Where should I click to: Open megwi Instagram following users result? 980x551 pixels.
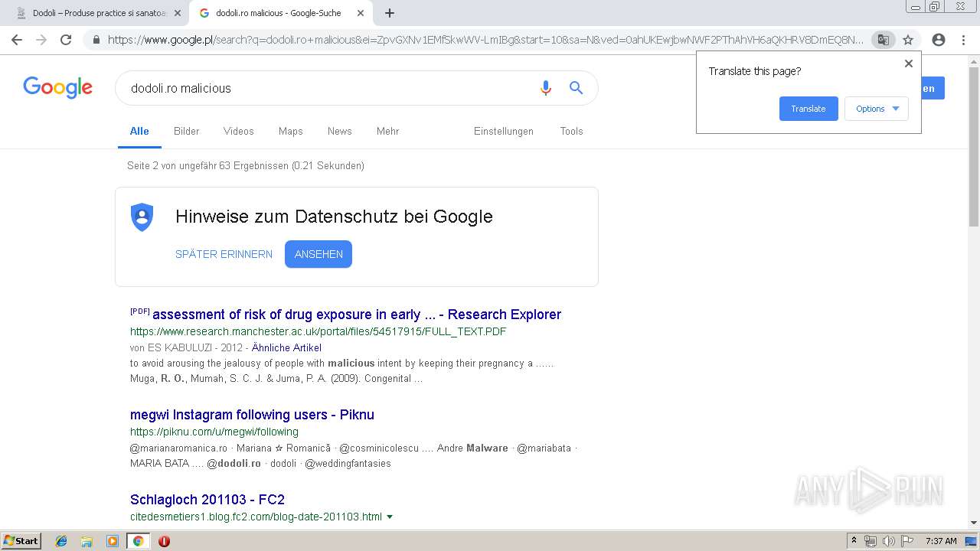(x=252, y=415)
